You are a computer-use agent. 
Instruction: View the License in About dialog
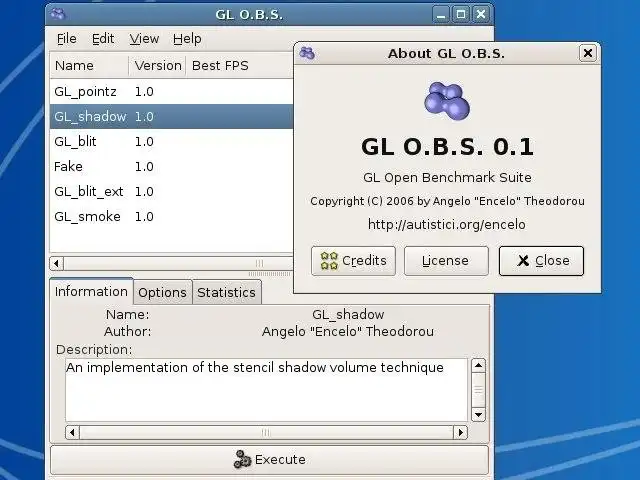pos(446,260)
